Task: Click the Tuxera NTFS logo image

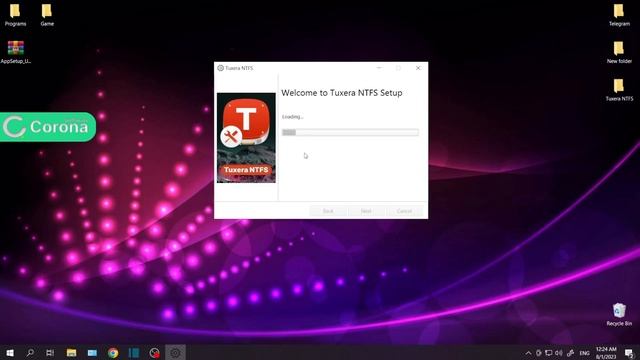Action: [x=246, y=138]
